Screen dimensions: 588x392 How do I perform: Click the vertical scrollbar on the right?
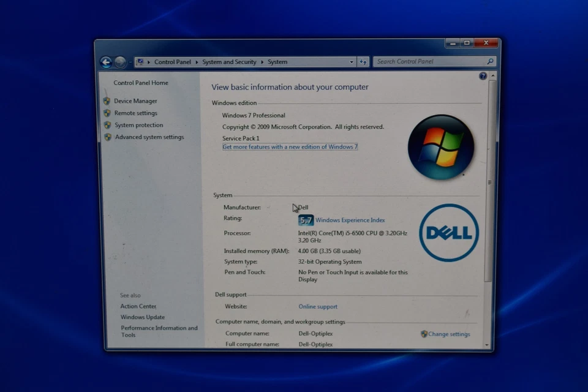489,182
